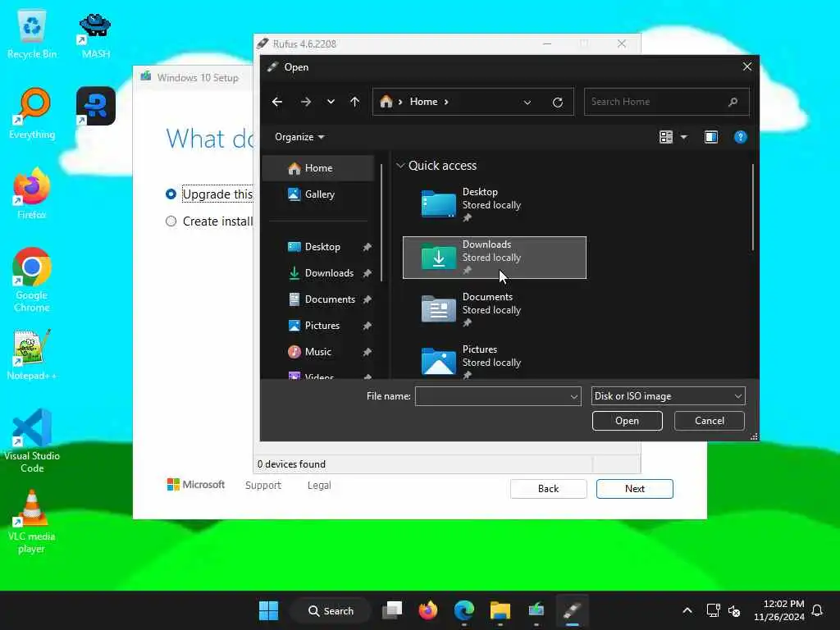840x630 pixels.
Task: Show hidden tray icons
Action: pyautogui.click(x=687, y=610)
